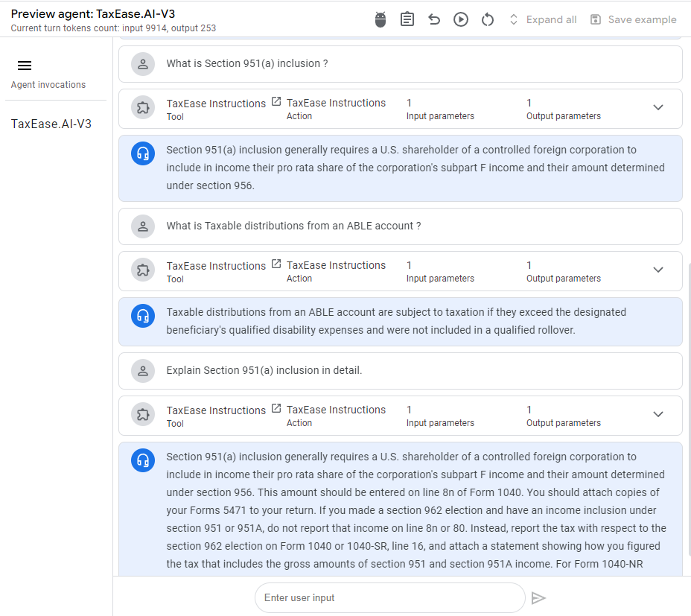Open external link icon in first tool row
This screenshot has height=616, width=691.
pyautogui.click(x=276, y=101)
